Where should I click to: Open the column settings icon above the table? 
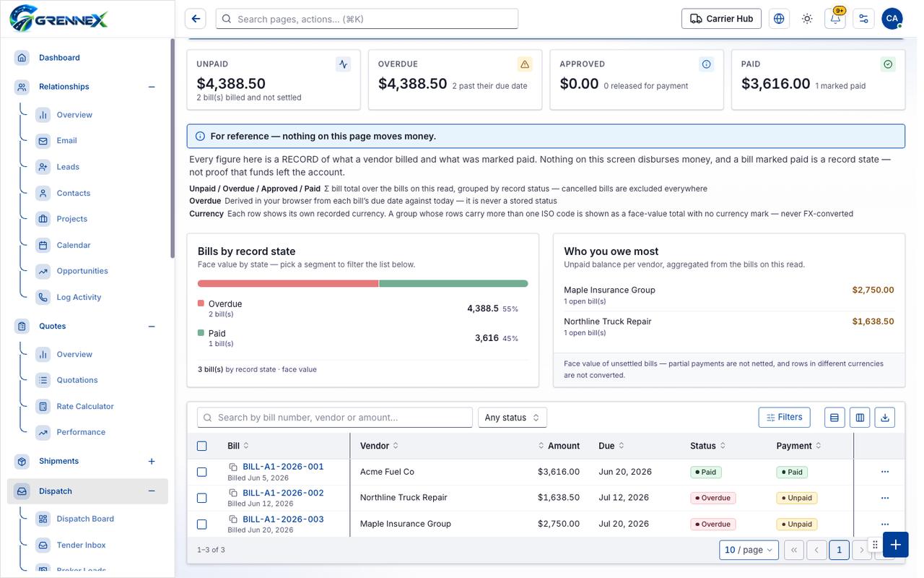(x=860, y=418)
